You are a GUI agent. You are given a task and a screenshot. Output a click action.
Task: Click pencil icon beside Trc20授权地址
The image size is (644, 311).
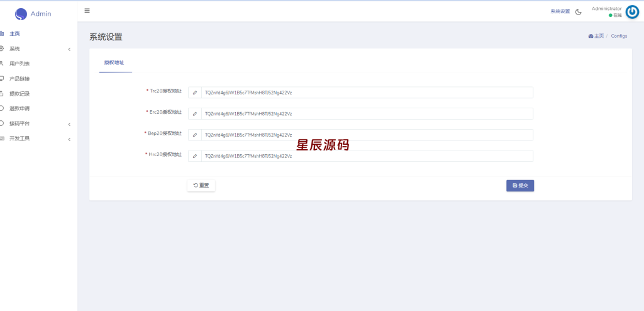pyautogui.click(x=195, y=93)
